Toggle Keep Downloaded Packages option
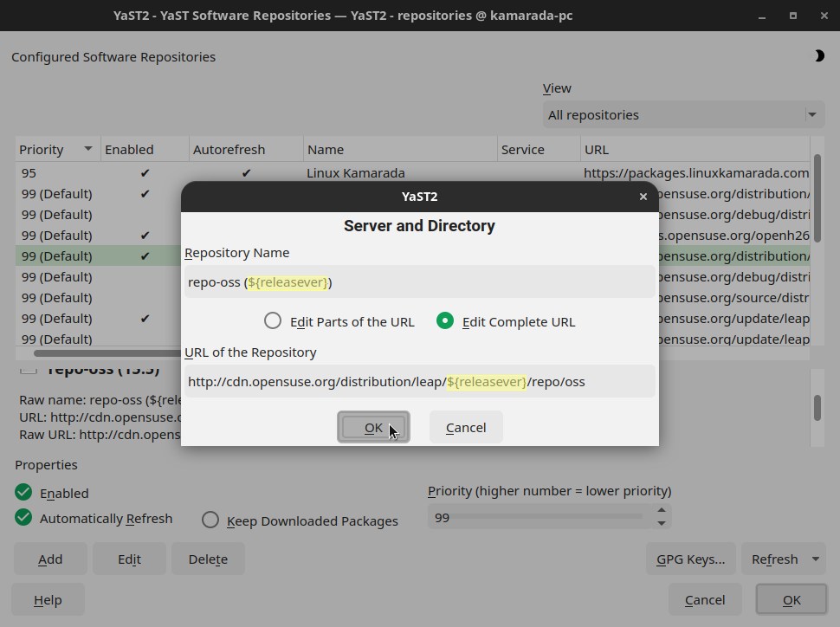The width and height of the screenshot is (840, 627). pos(210,520)
